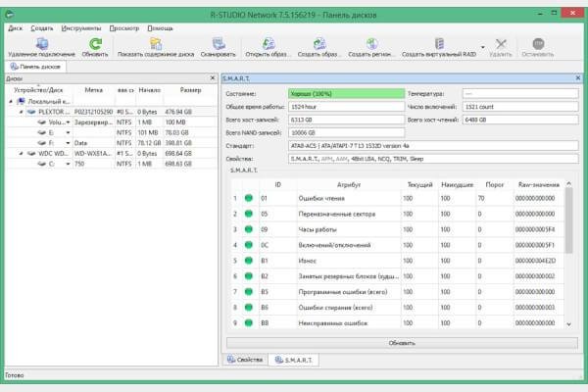Viewport: 588px width, 392px height.
Task: Click green status dot for attribute 09
Action: [x=248, y=229]
